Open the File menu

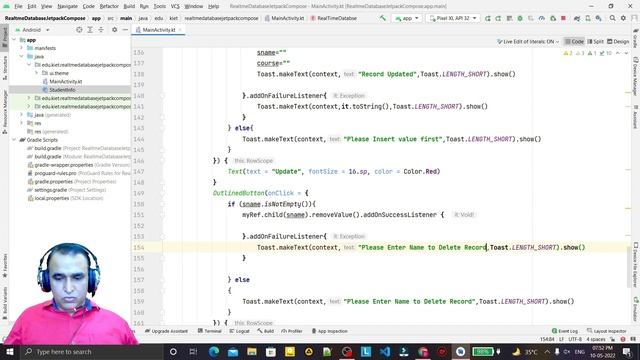[x=18, y=6]
